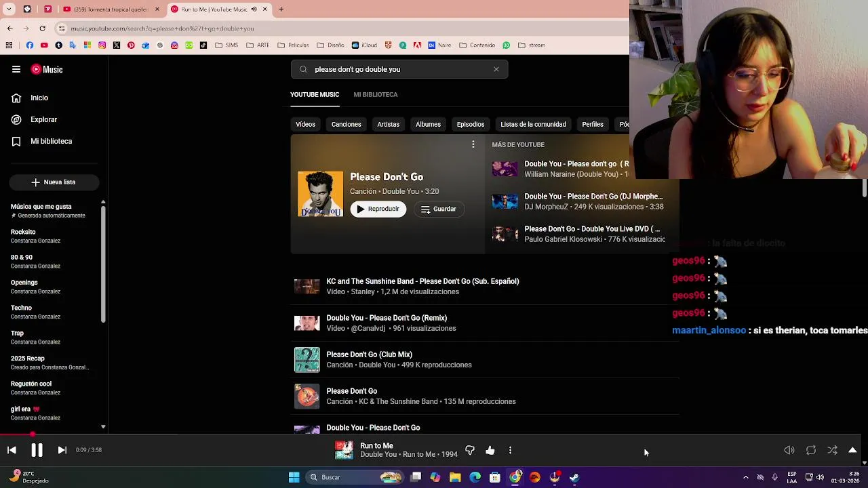Clear the search box with the X

(496, 69)
